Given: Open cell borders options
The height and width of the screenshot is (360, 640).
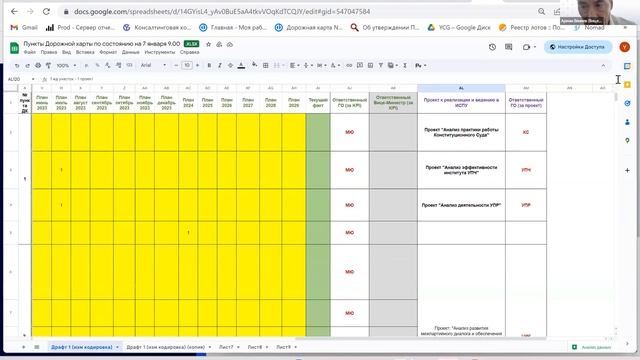Looking at the screenshot, I should click(x=266, y=65).
